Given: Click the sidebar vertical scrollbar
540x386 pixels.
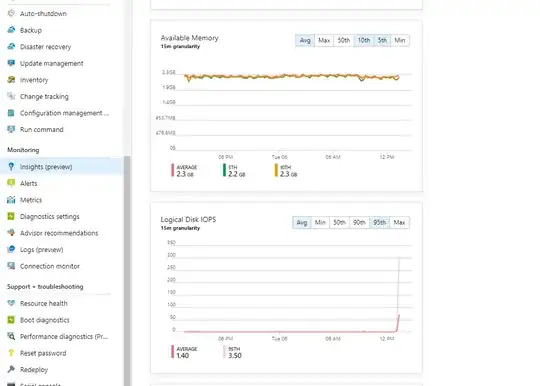Looking at the screenshot, I should click(x=127, y=271).
